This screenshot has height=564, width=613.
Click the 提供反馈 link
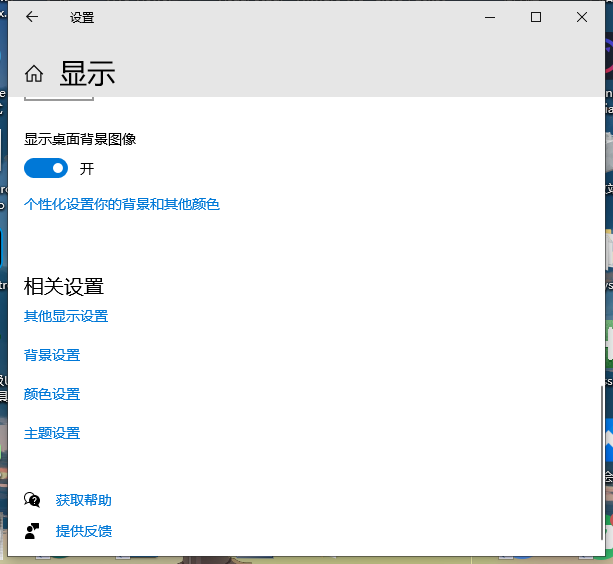point(84,531)
